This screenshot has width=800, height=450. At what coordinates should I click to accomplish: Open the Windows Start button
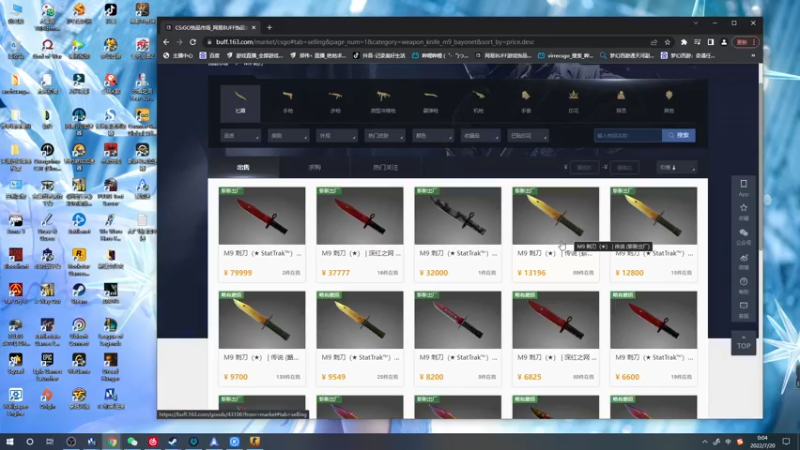tap(10, 441)
